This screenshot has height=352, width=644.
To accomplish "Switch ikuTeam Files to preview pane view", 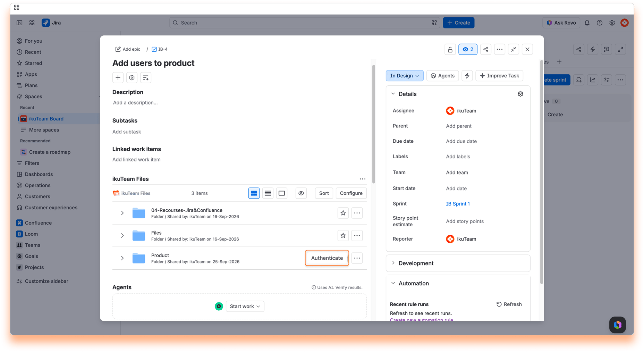I will pyautogui.click(x=282, y=193).
